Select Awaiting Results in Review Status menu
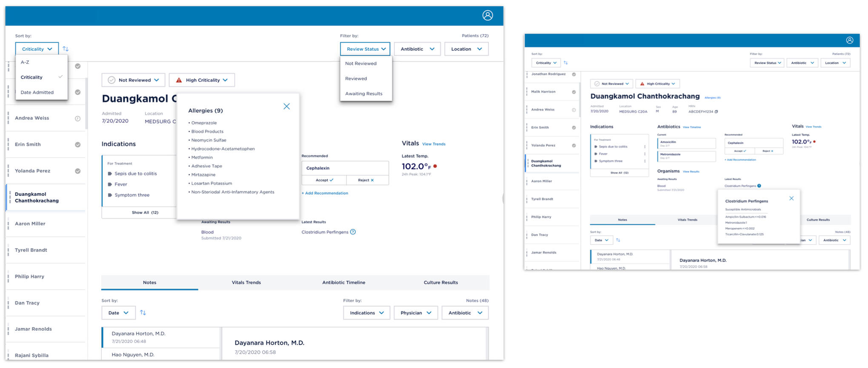 click(363, 94)
